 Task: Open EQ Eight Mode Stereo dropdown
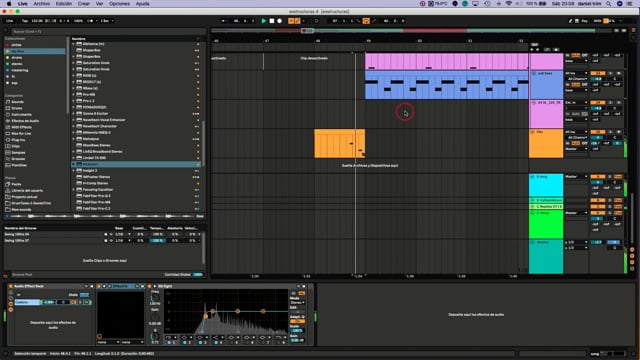point(298,302)
